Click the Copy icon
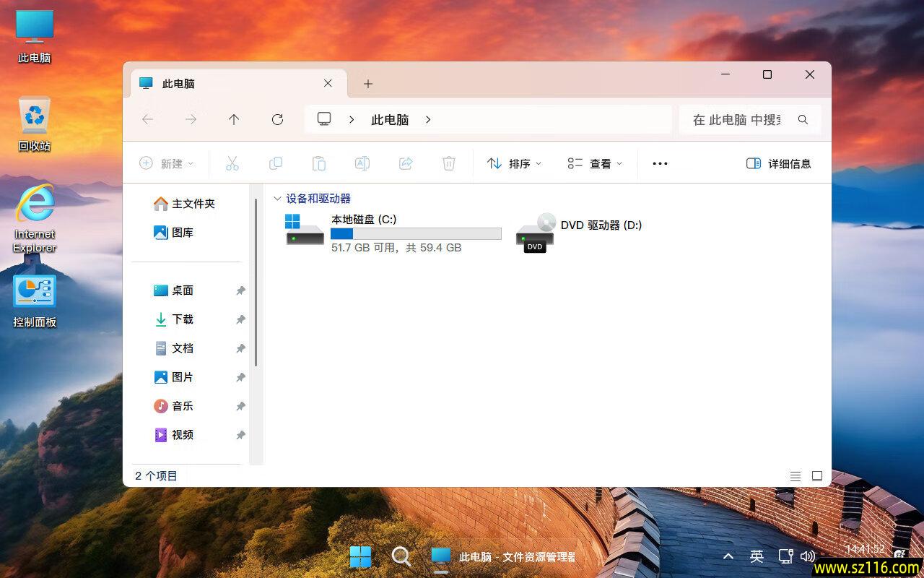 point(276,163)
